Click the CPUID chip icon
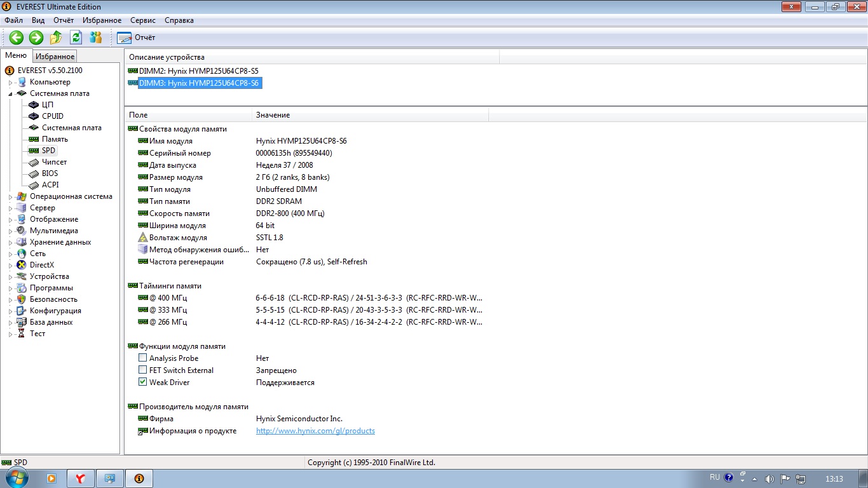The image size is (868, 488). (34, 116)
